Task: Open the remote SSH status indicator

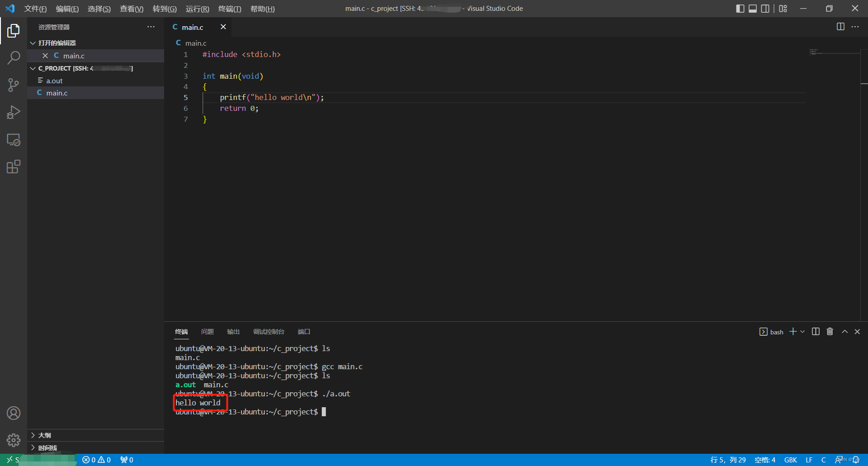Action: (38, 460)
